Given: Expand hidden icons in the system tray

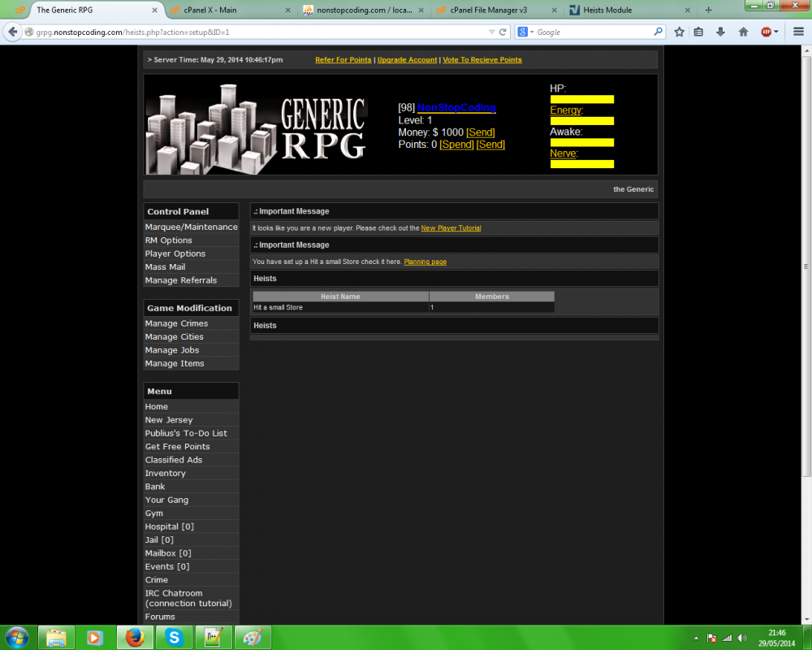Looking at the screenshot, I should coord(695,637).
